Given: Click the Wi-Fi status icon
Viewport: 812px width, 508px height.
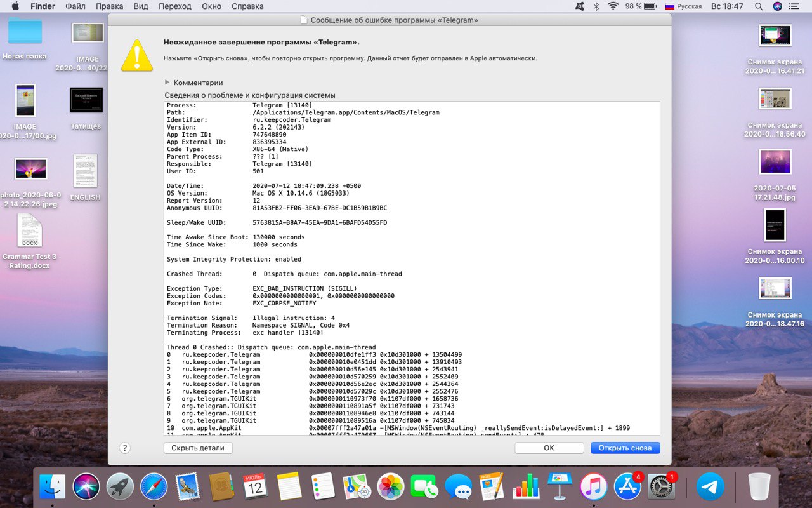Looking at the screenshot, I should [613, 6].
